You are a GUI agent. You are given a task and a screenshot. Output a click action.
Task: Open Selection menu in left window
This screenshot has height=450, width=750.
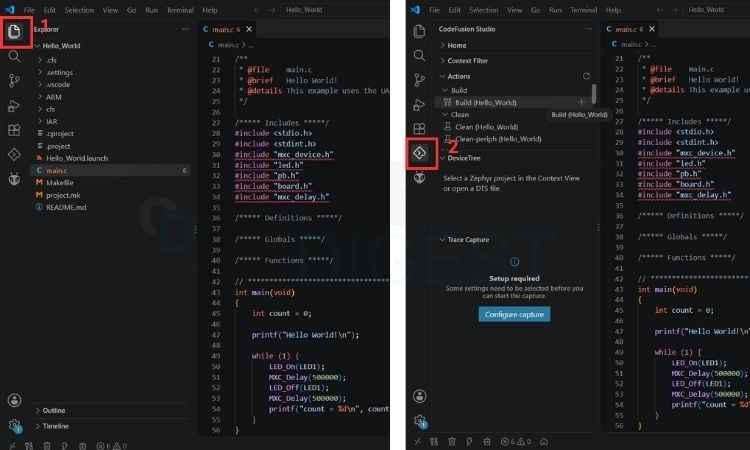click(79, 10)
